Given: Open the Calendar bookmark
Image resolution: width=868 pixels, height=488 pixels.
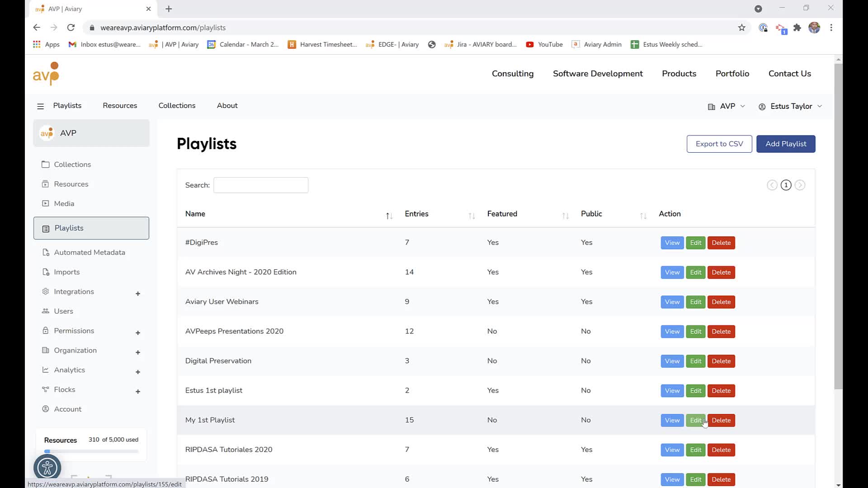Looking at the screenshot, I should pos(243,44).
